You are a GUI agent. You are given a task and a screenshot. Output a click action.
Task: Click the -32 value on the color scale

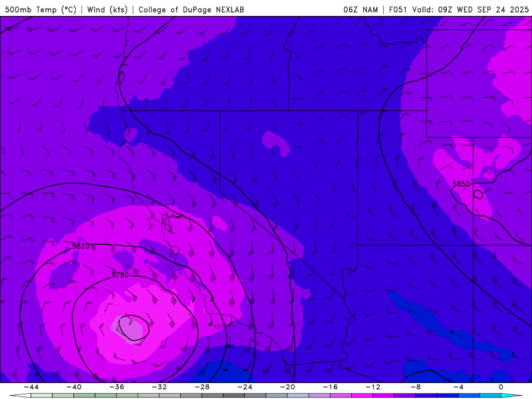pos(159,387)
